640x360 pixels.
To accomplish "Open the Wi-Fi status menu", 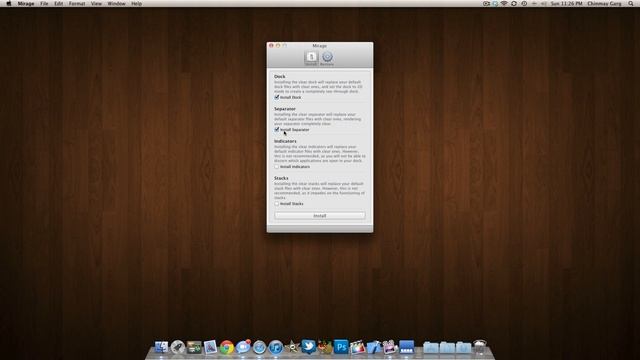I will click(x=504, y=4).
